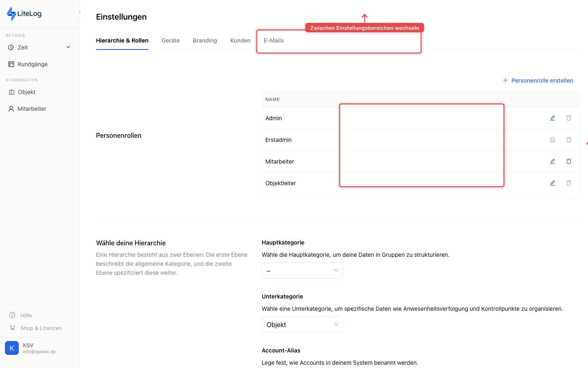Collapse the sidebar with the chevron button
Viewport: 588px width, 368px height.
click(80, 12)
